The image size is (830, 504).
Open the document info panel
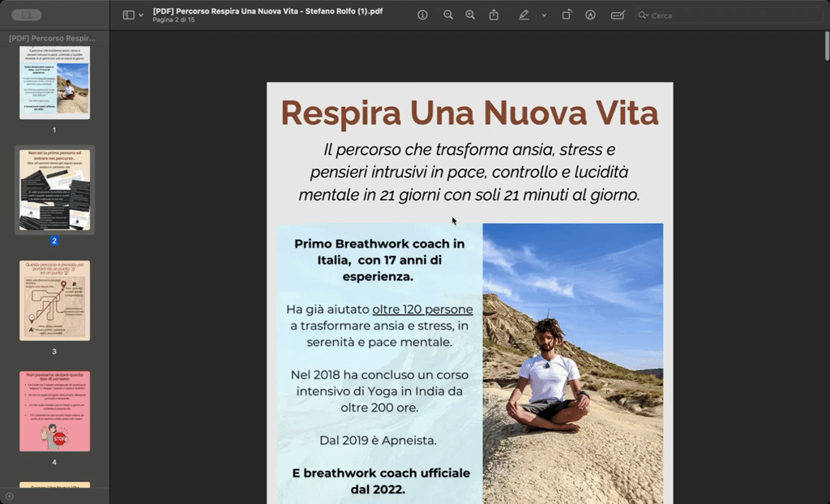422,15
